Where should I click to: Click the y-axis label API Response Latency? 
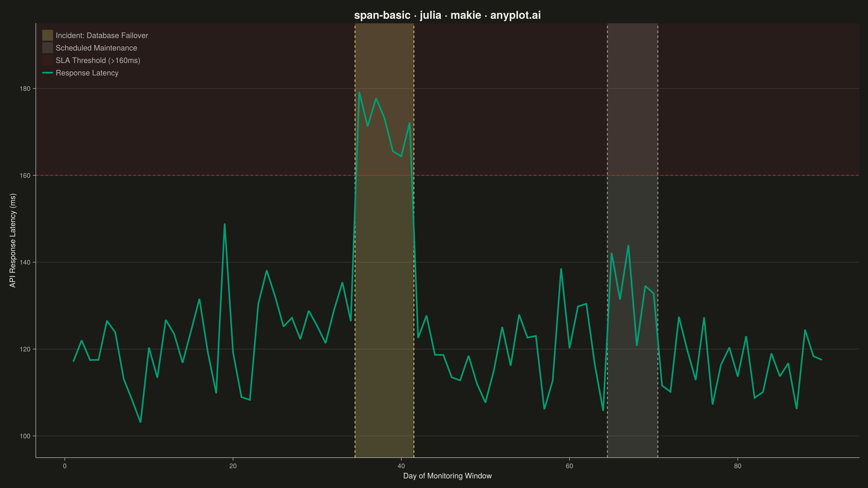[x=12, y=240]
